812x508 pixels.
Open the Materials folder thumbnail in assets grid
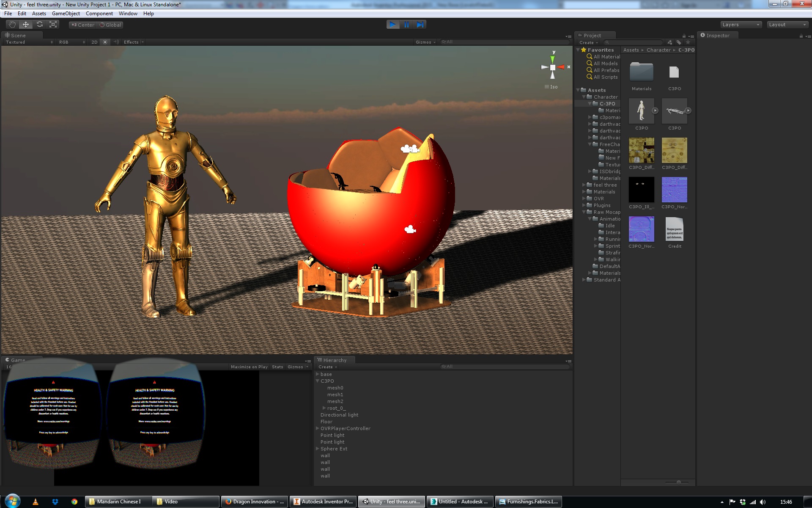642,72
